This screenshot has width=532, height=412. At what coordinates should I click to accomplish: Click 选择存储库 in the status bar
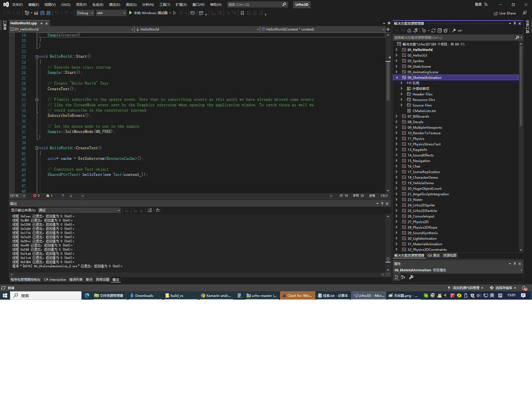coord(502,288)
